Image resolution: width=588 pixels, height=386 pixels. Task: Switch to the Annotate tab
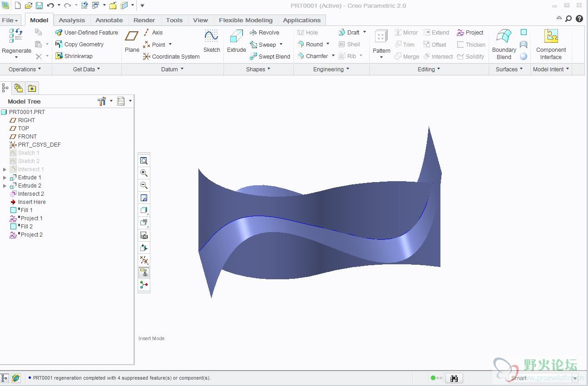(x=109, y=20)
